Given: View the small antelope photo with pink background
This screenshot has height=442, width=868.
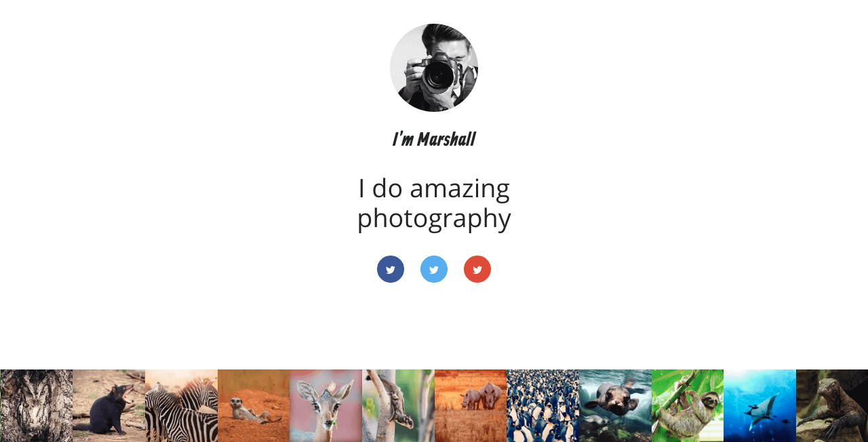Looking at the screenshot, I should [325, 405].
